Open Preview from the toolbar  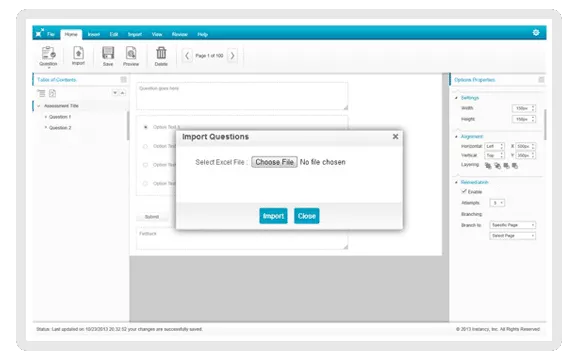[x=131, y=56]
